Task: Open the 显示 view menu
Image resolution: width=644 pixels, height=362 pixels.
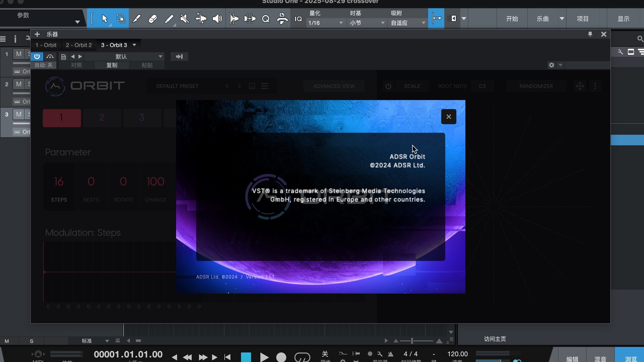Action: [624, 19]
